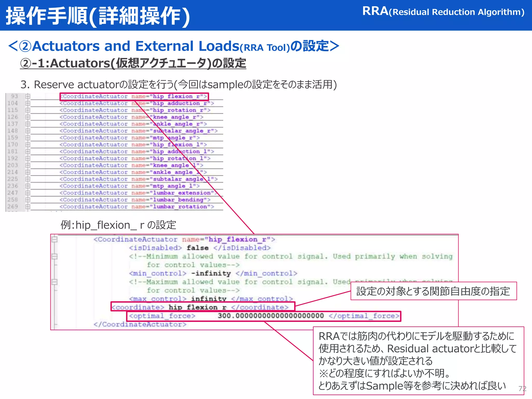Viewport: 532px width, 399px height.
Task: Click line number 269 in the gutter
Action: pyautogui.click(x=12, y=207)
